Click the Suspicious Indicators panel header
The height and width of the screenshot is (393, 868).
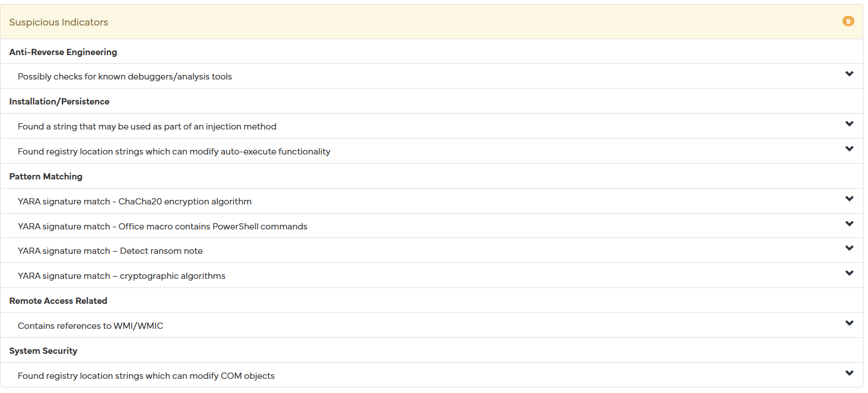[x=59, y=22]
